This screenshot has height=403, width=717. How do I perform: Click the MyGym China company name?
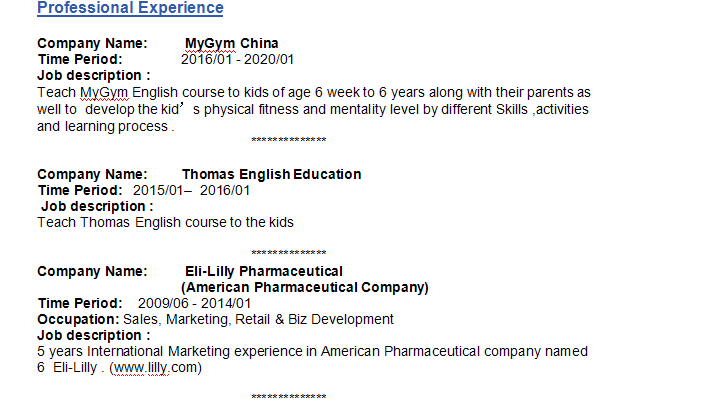coord(232,44)
